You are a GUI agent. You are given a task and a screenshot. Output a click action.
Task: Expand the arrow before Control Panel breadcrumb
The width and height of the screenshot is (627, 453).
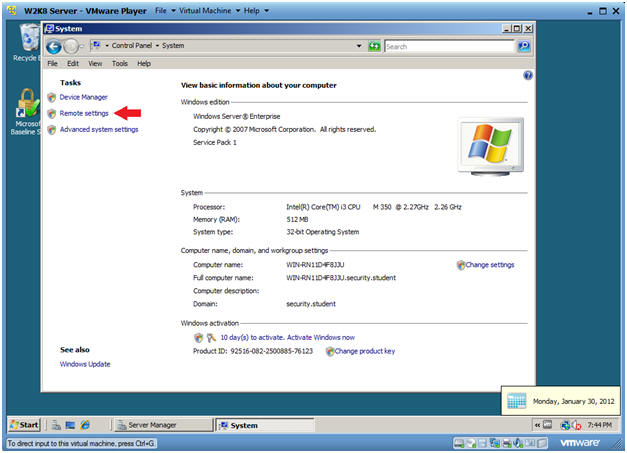pos(107,46)
